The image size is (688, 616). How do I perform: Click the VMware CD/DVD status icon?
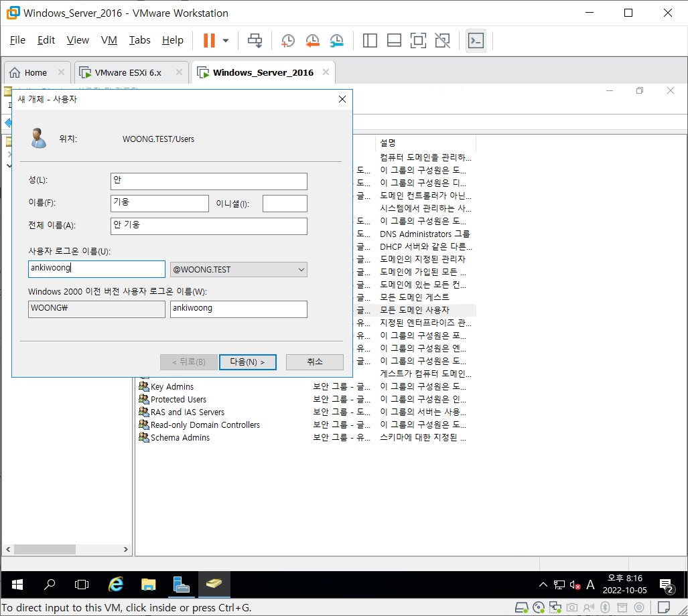pos(539,607)
